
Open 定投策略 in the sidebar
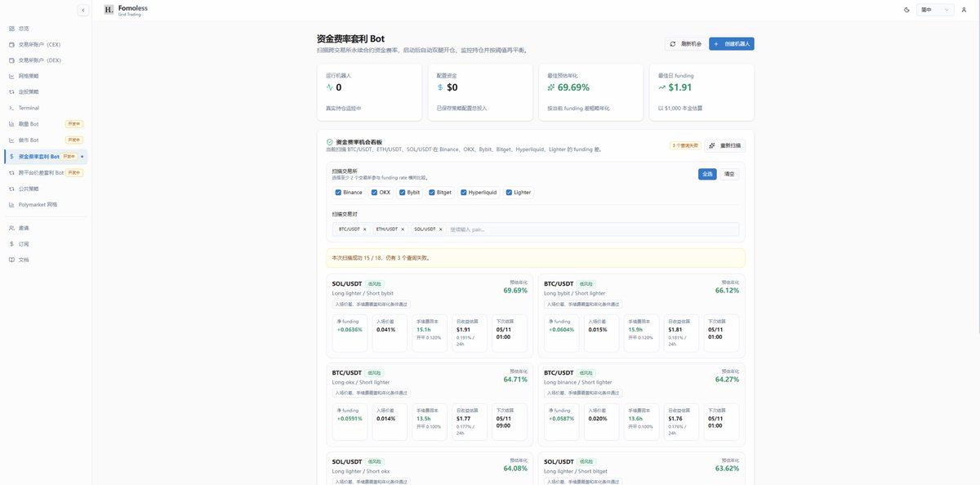(x=46, y=91)
